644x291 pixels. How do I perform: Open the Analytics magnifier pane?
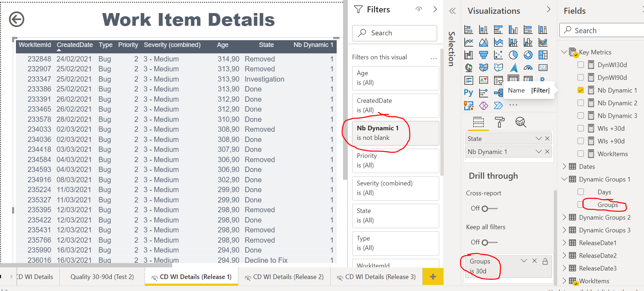pyautogui.click(x=521, y=122)
